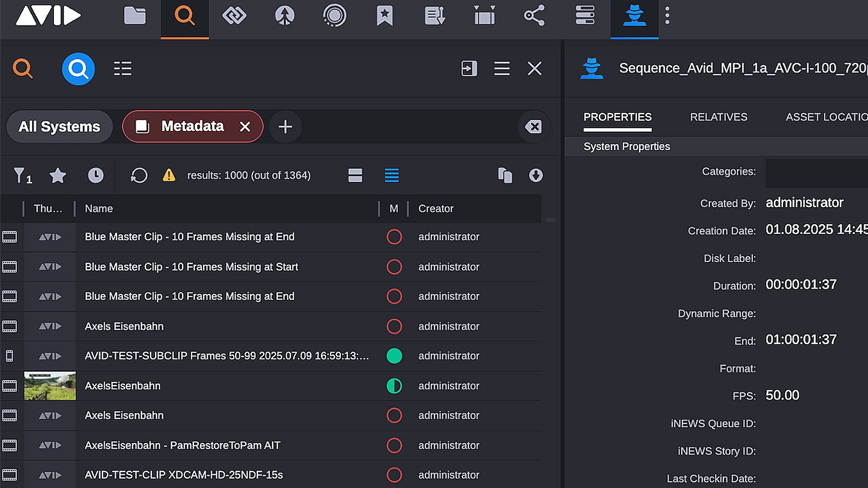The image size is (868, 488).
Task: Open the Browse folder app in top bar
Action: click(135, 16)
